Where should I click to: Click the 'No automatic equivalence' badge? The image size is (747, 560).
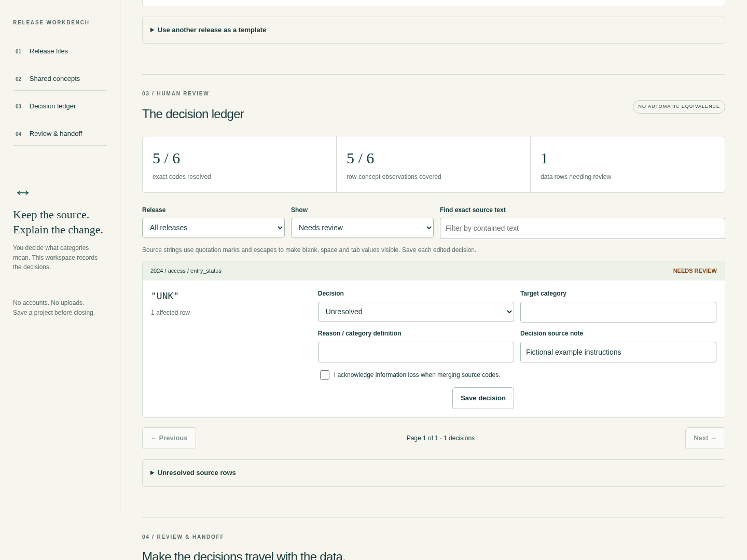679,106
